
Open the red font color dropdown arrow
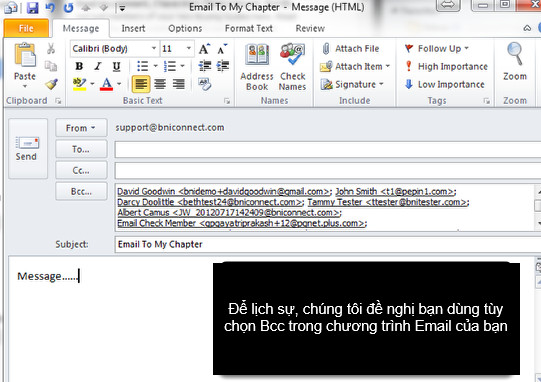click(x=119, y=84)
